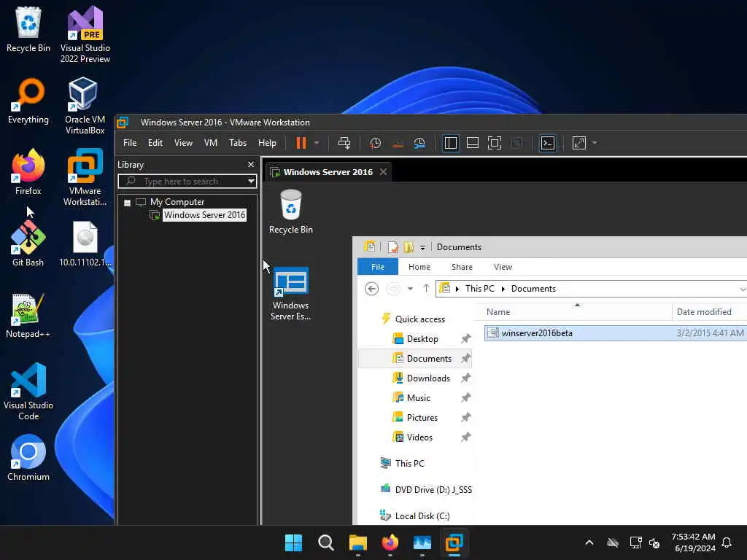Viewport: 747px width, 560px height.
Task: Go back in File Explorer
Action: (x=371, y=289)
